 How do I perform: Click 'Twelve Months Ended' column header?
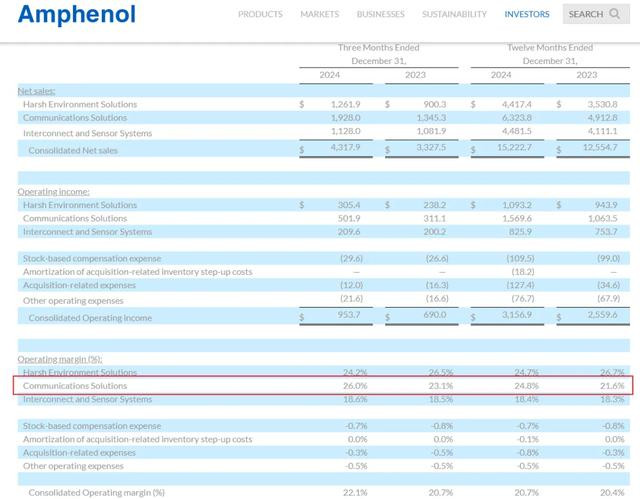550,47
